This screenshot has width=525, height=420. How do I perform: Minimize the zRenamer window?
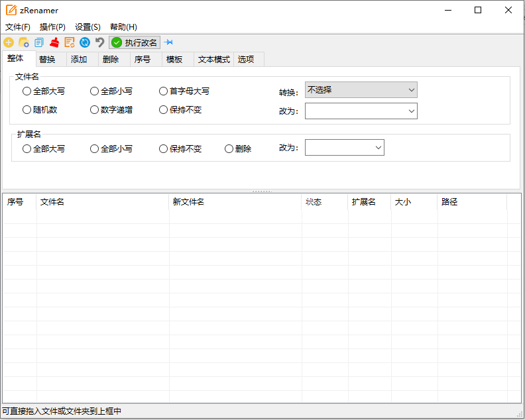click(448, 10)
